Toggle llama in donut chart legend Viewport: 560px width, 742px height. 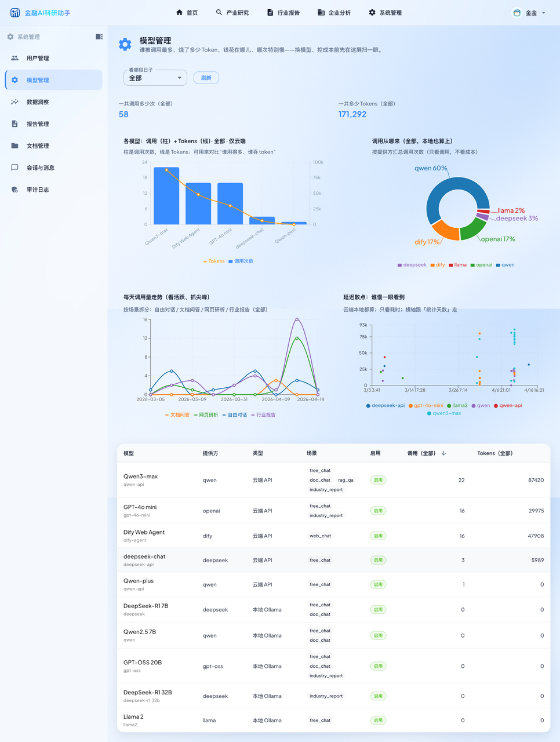coord(457,265)
